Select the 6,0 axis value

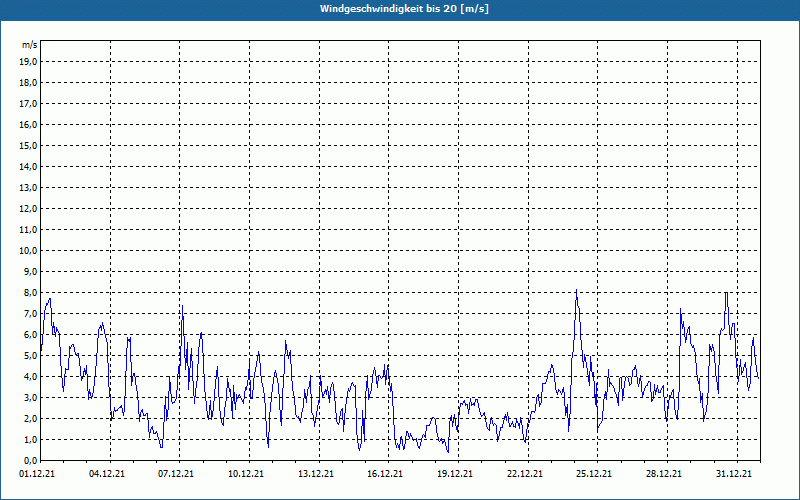click(30, 335)
